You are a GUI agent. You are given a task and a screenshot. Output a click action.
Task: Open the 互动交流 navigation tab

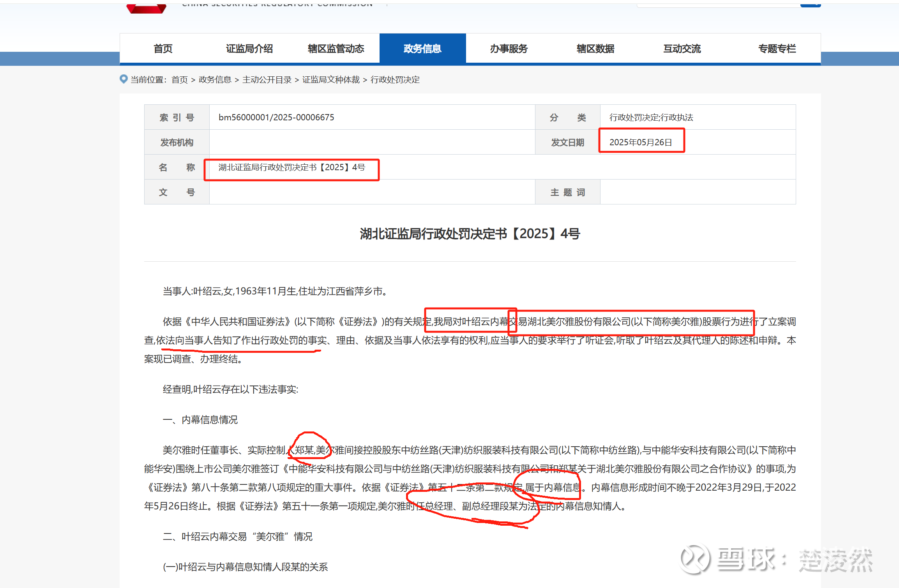click(682, 49)
